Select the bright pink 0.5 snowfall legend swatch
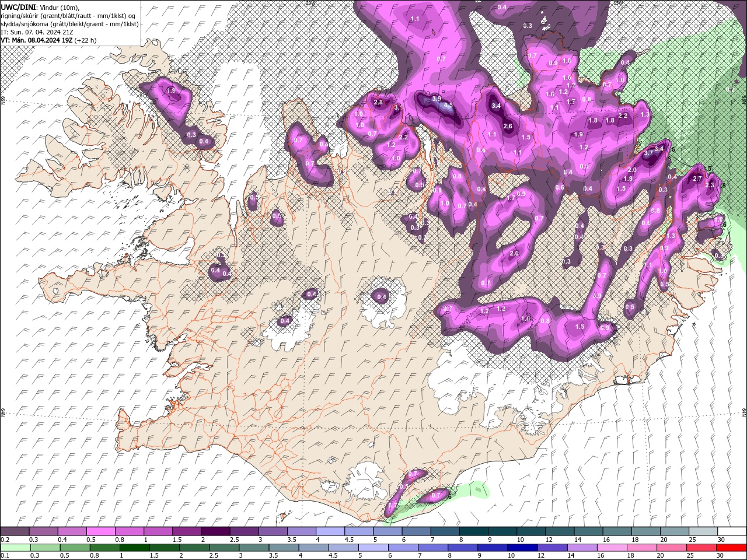Viewport: 747px width, 560px height. pos(100,531)
